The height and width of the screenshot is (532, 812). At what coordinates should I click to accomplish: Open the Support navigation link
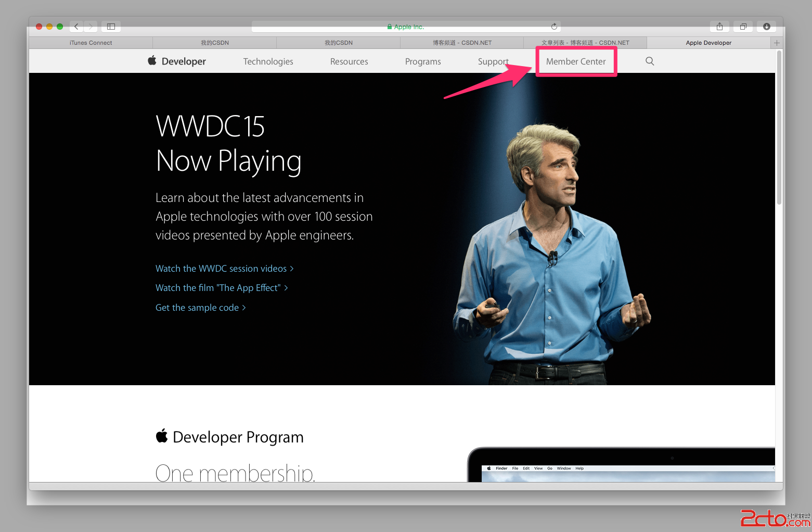[x=493, y=61]
